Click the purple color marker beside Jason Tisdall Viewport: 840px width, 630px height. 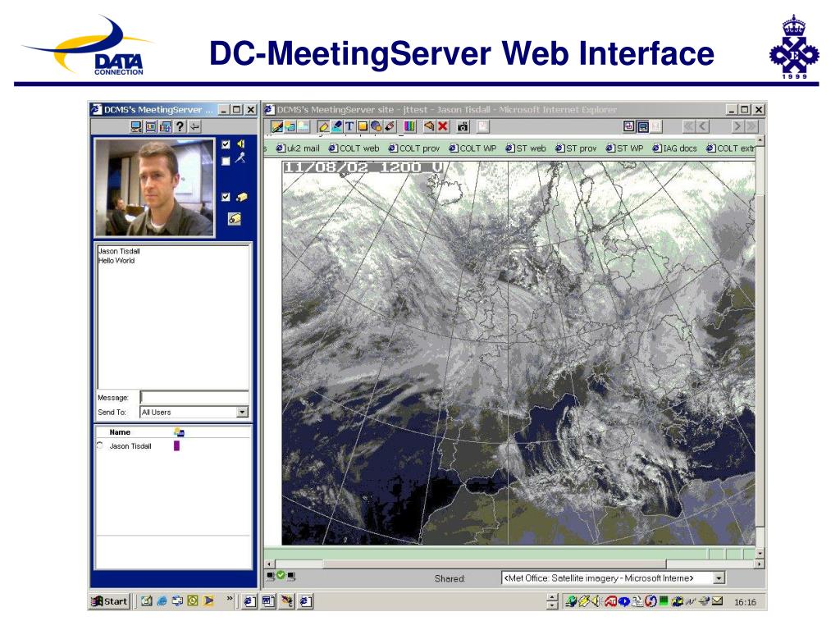[x=177, y=445]
